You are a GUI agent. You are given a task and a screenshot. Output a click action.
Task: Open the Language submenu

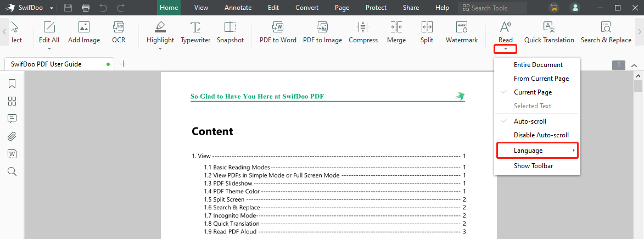537,151
